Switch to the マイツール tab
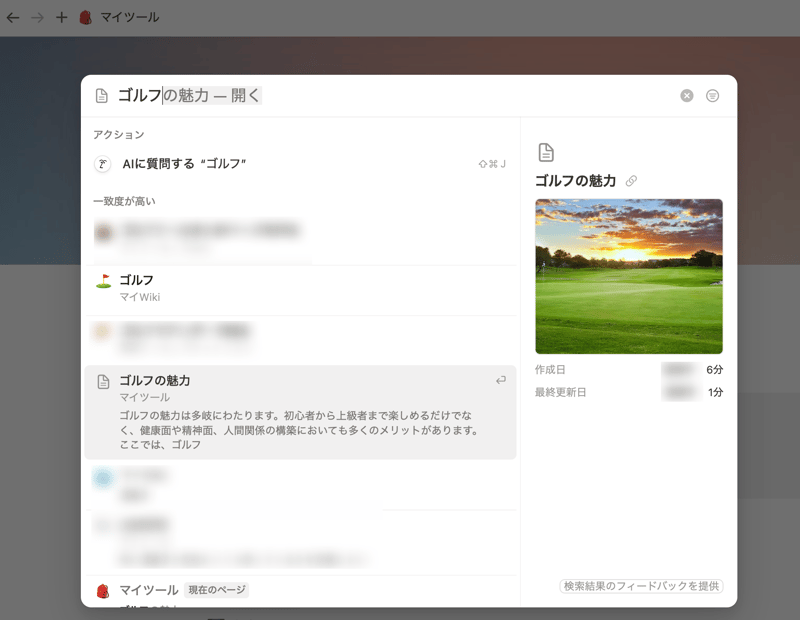 pyautogui.click(x=130, y=16)
